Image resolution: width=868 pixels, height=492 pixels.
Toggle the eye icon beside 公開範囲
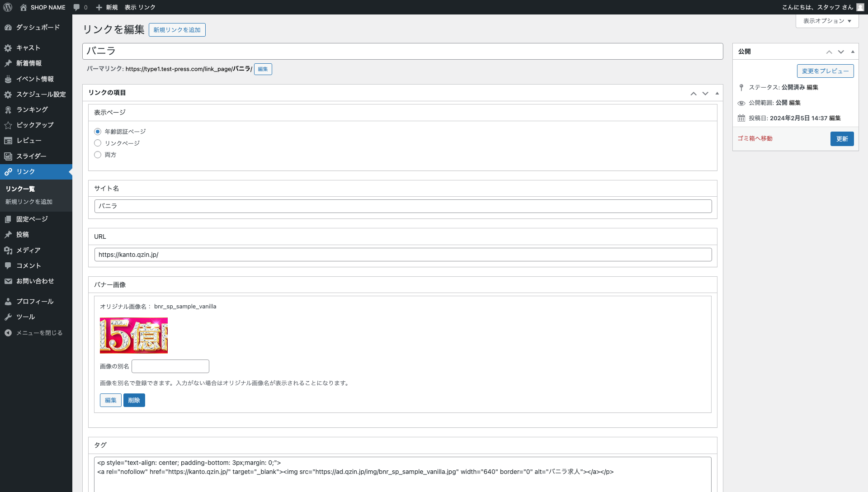[741, 103]
